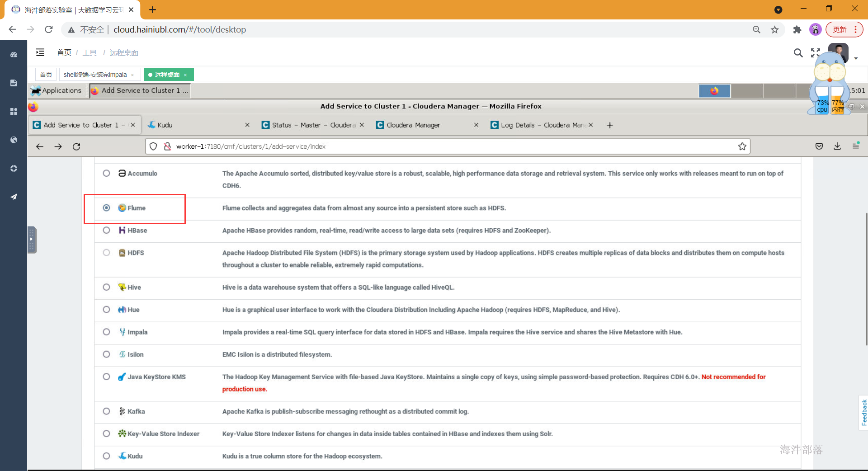Select the Java KeyStore KMS radio button
Viewport: 868px width, 471px height.
coord(106,377)
